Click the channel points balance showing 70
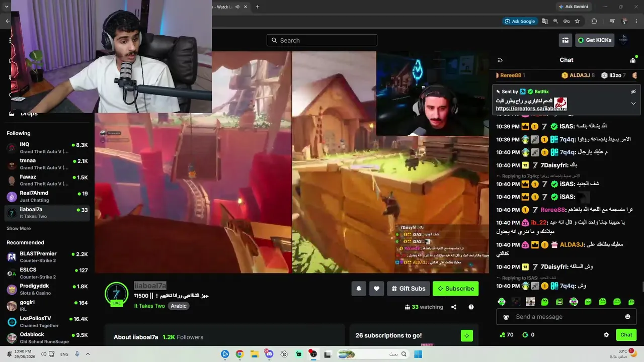Image resolution: width=644 pixels, height=362 pixels. [506, 335]
